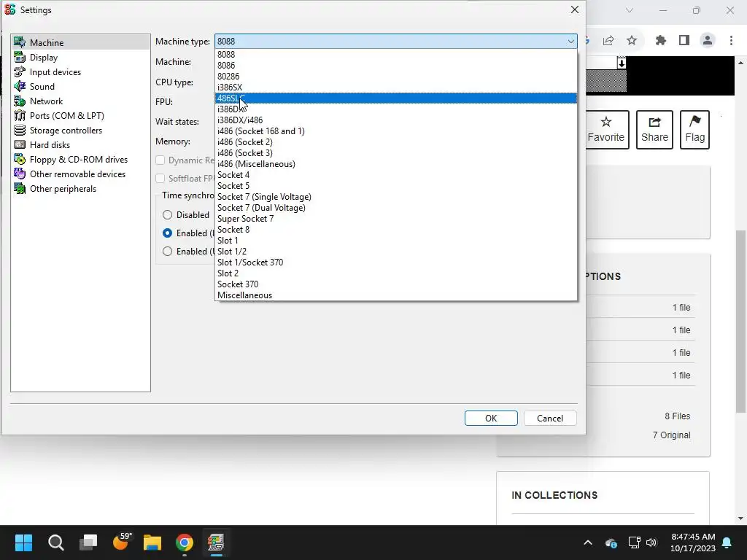Viewport: 747px width, 560px height.
Task: Choose 8086 from the machine type list
Action: pos(396,65)
